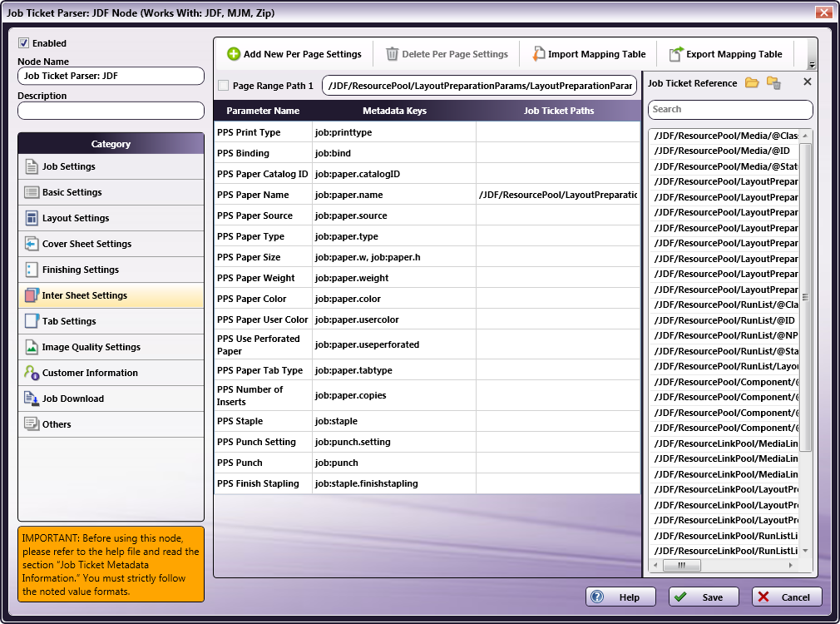Image resolution: width=840 pixels, height=624 pixels.
Task: Click Add New Per Page Settings
Action: click(x=302, y=54)
